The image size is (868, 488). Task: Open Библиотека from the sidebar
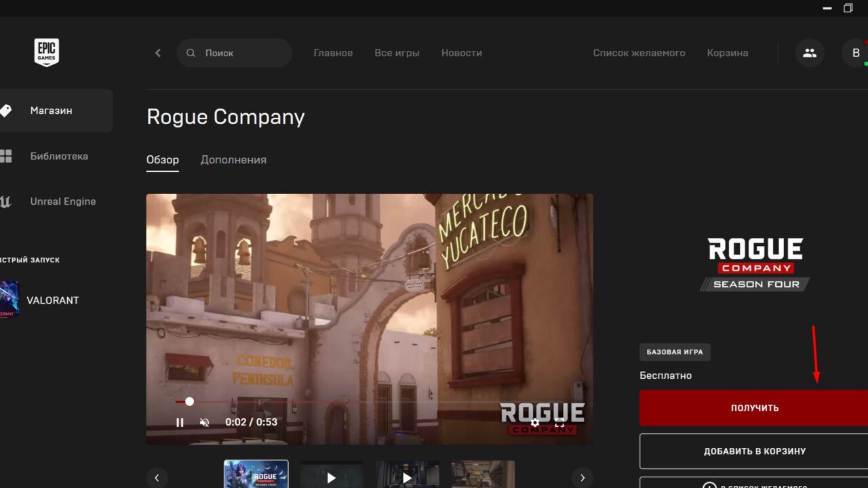[x=7, y=156]
